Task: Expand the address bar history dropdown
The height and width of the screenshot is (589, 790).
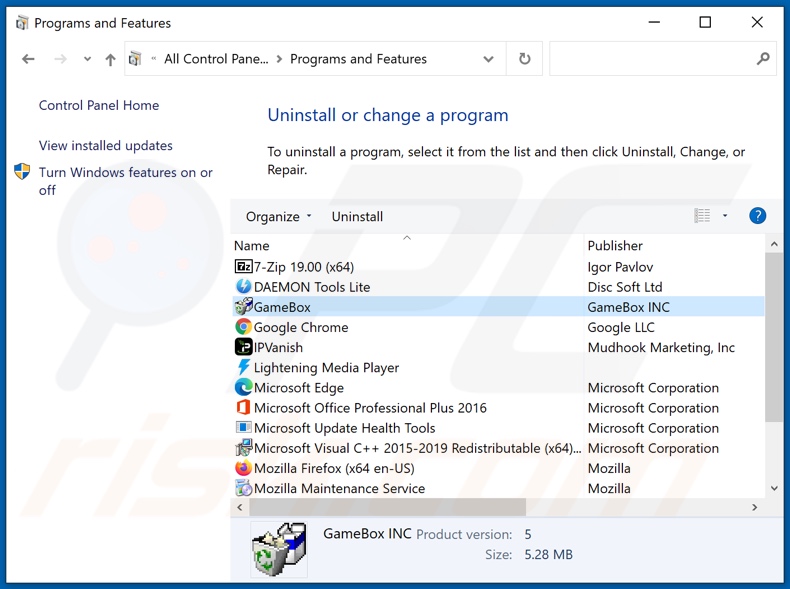Action: point(488,59)
